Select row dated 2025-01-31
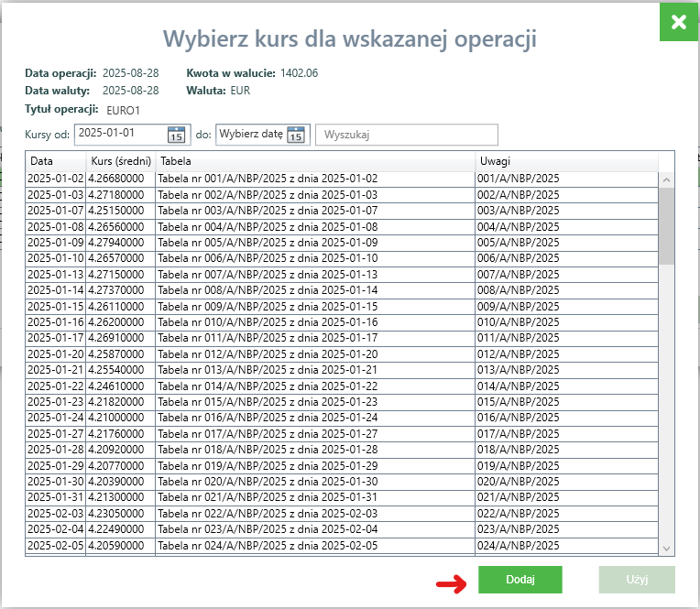 (342, 497)
